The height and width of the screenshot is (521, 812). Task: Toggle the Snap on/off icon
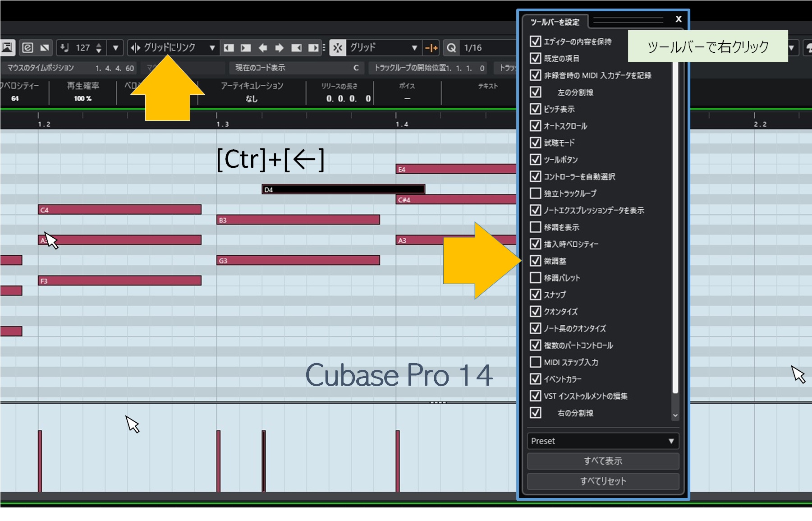tap(338, 48)
